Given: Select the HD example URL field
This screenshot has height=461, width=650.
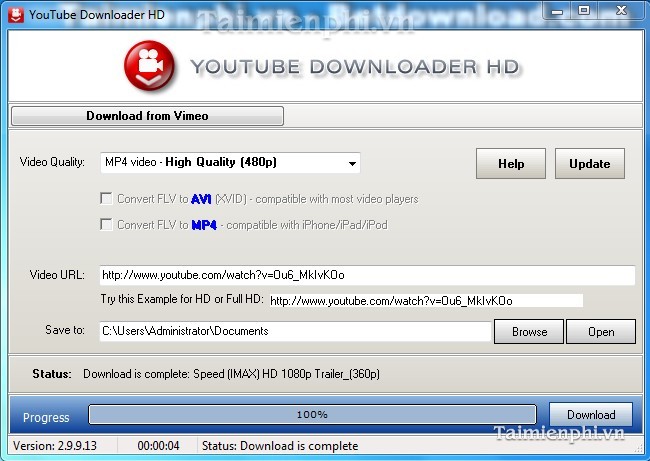Looking at the screenshot, I should pos(426,301).
